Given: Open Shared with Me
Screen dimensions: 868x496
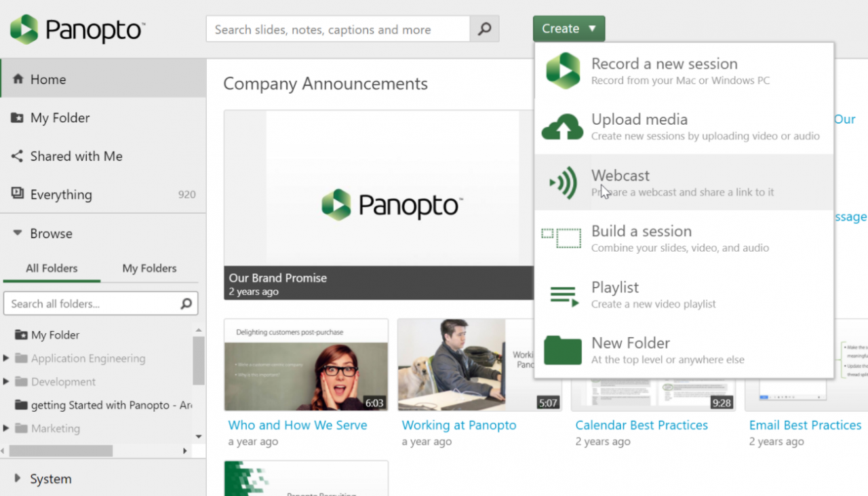Looking at the screenshot, I should [103, 156].
